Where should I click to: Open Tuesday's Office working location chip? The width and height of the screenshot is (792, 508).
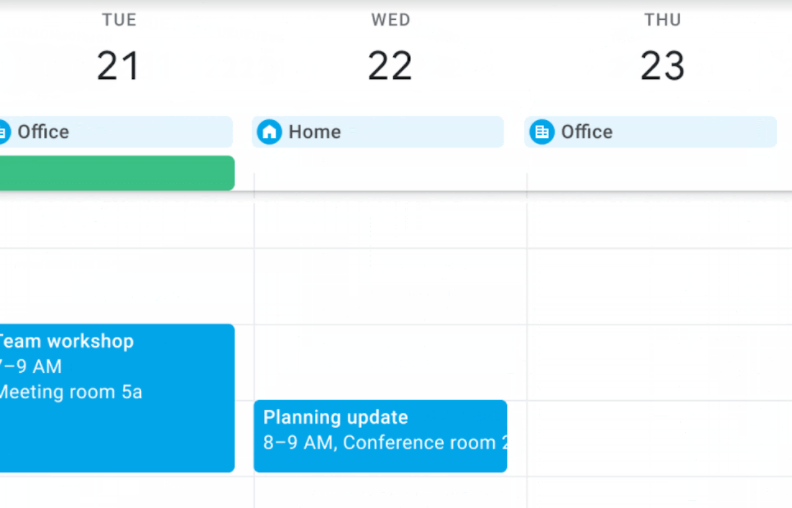pyautogui.click(x=116, y=132)
